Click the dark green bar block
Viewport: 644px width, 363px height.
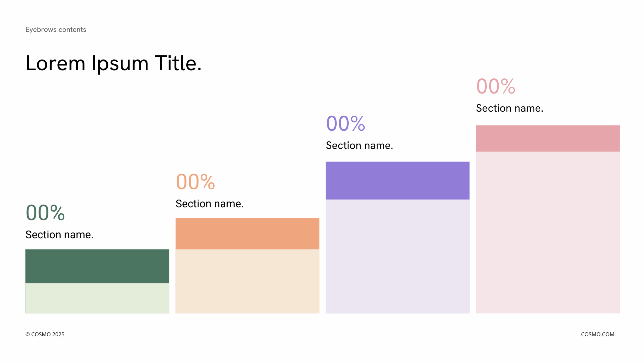coord(97,266)
